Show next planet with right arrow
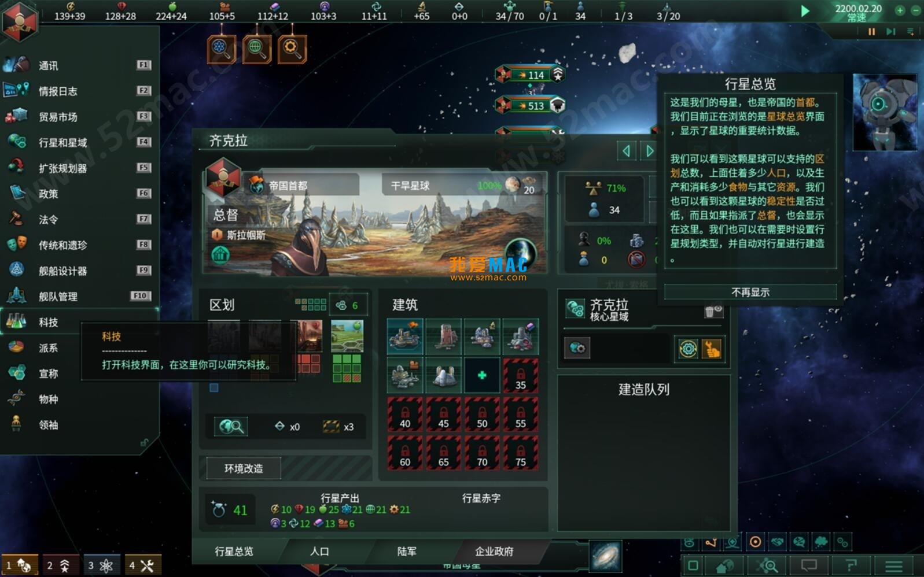Image resolution: width=924 pixels, height=577 pixels. pyautogui.click(x=650, y=151)
